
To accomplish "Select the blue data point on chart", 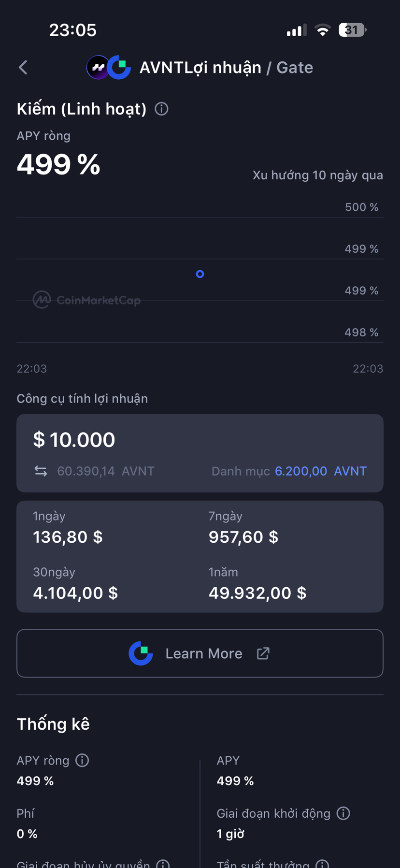I will tap(200, 274).
